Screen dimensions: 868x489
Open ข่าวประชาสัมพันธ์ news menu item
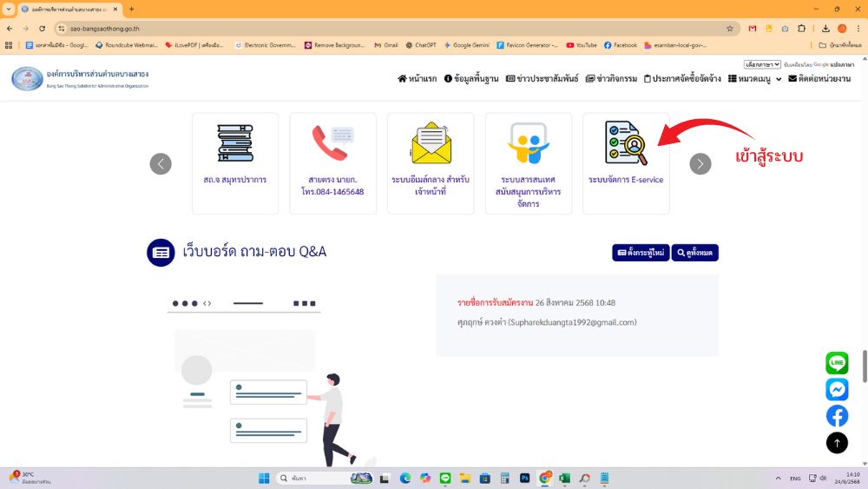(x=542, y=78)
